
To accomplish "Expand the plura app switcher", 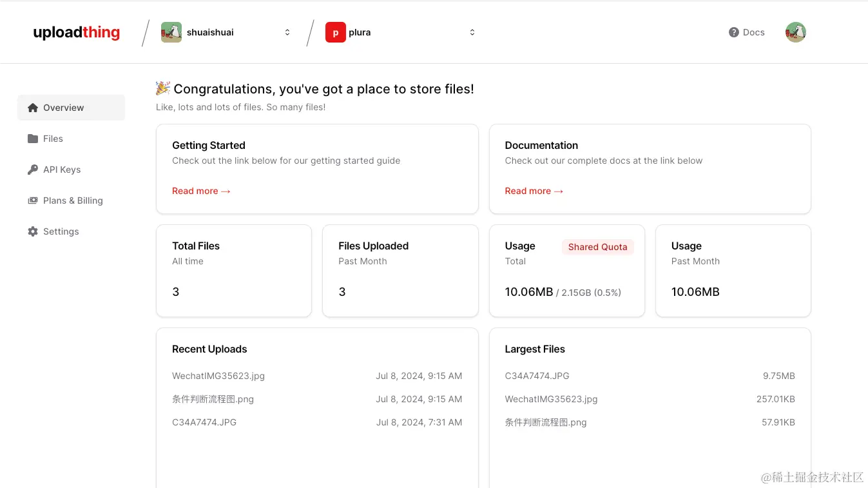I will coord(472,32).
